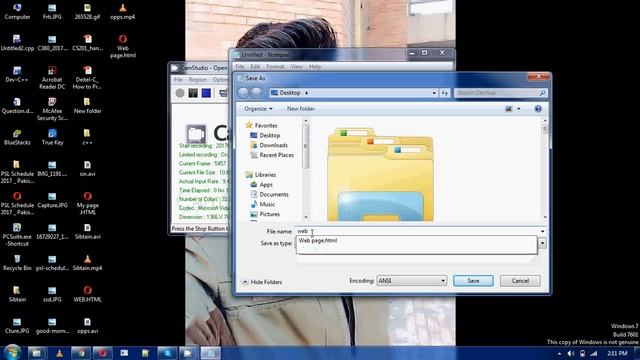Click Hide Folders
The image size is (640, 360).
262,282
